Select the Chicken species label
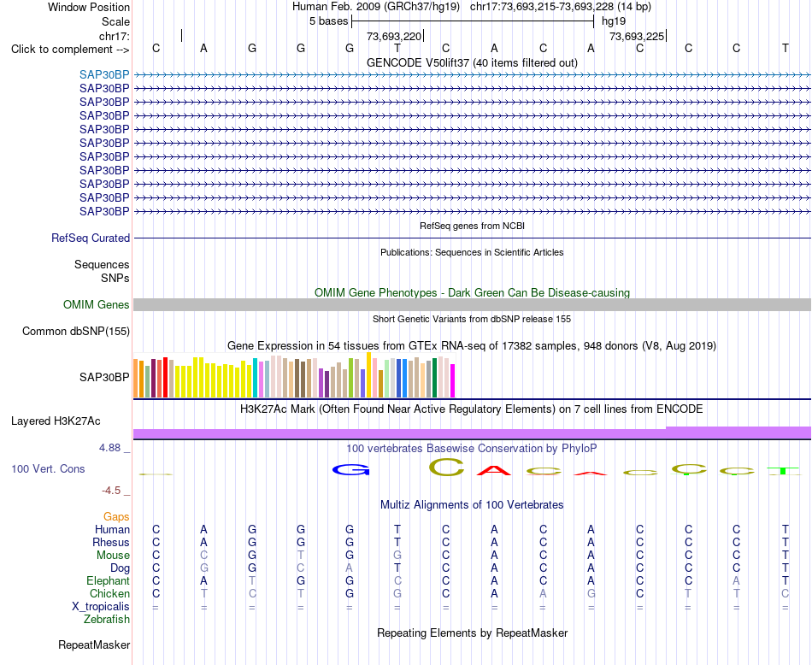The width and height of the screenshot is (812, 665). pyautogui.click(x=109, y=593)
